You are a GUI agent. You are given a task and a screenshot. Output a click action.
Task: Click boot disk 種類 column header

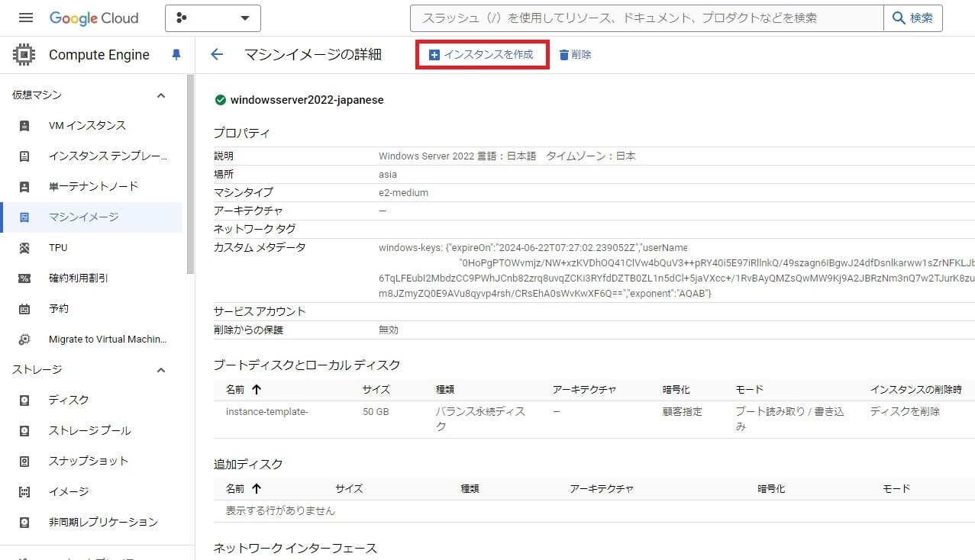point(445,389)
